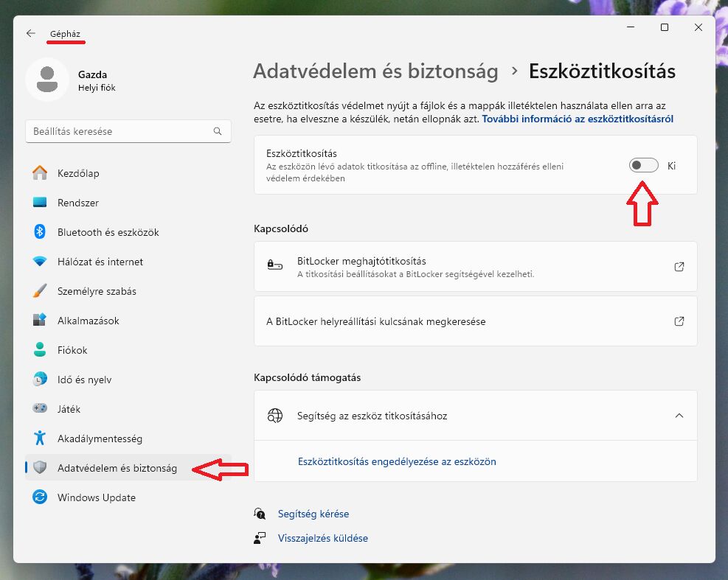Viewport: 728px width, 580px height.
Task: Maximize the Gépház window
Action: pyautogui.click(x=665, y=27)
